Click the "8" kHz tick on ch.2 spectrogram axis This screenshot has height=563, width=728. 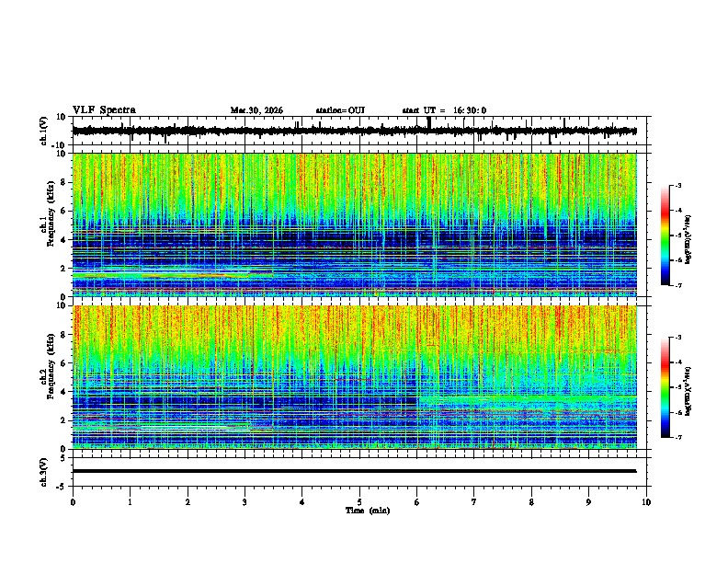coord(63,335)
